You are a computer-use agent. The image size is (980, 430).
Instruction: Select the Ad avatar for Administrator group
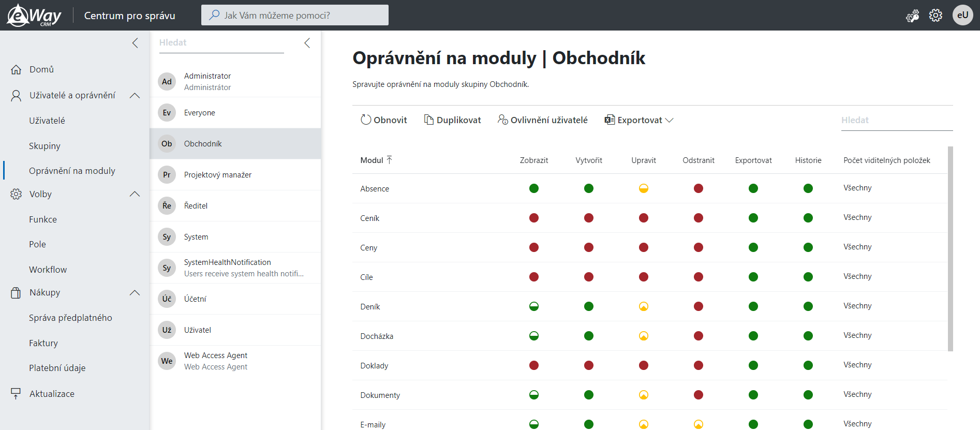point(167,81)
